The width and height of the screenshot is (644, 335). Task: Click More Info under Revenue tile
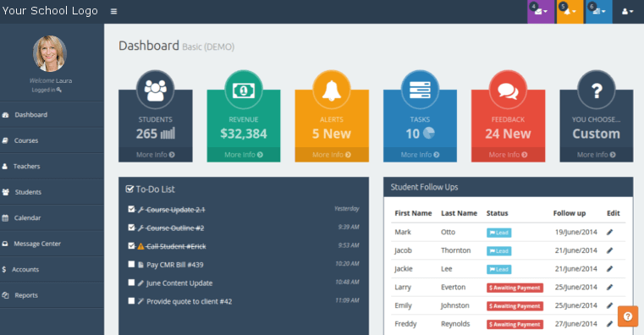click(244, 155)
